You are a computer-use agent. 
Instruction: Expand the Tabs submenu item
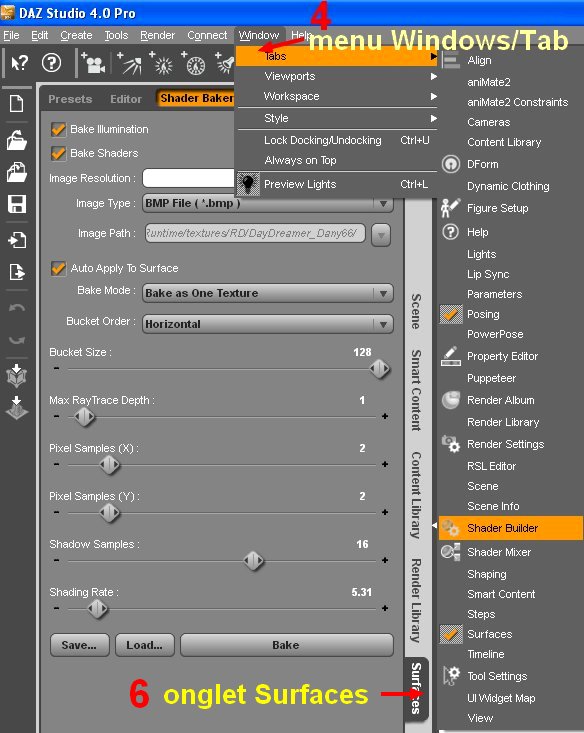pos(337,56)
